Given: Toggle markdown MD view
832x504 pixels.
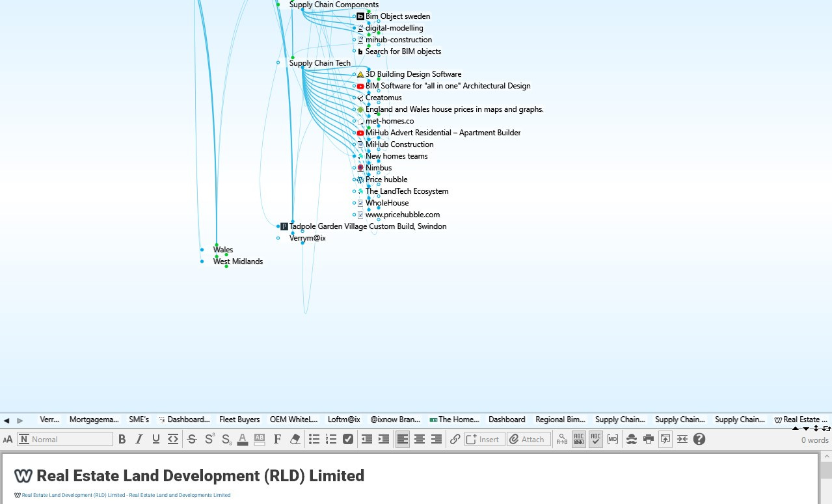Looking at the screenshot, I should click(613, 440).
